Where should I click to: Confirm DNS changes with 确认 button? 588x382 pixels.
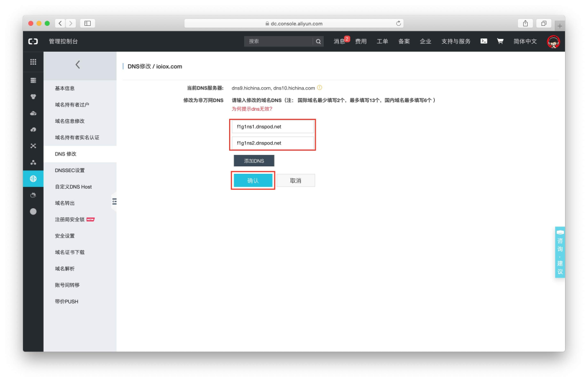(253, 180)
